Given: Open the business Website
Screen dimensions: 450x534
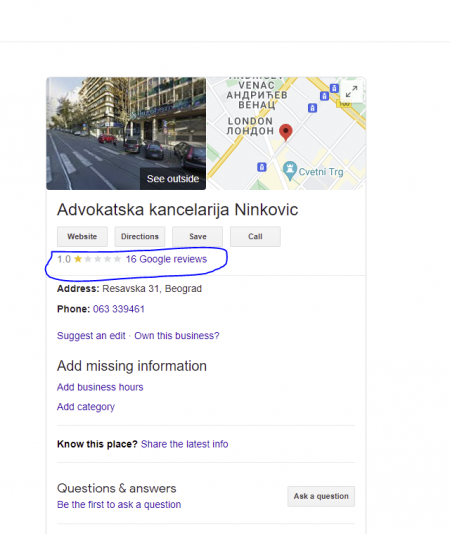Looking at the screenshot, I should (x=82, y=236).
